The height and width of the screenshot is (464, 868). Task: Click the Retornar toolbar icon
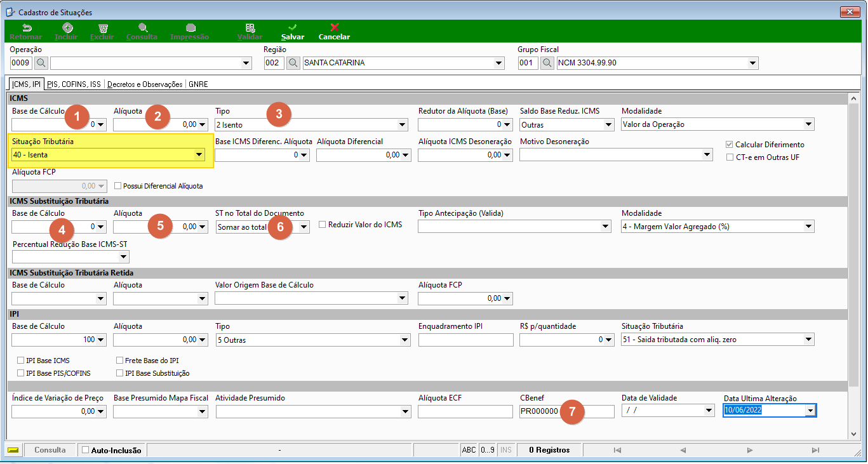(x=27, y=28)
